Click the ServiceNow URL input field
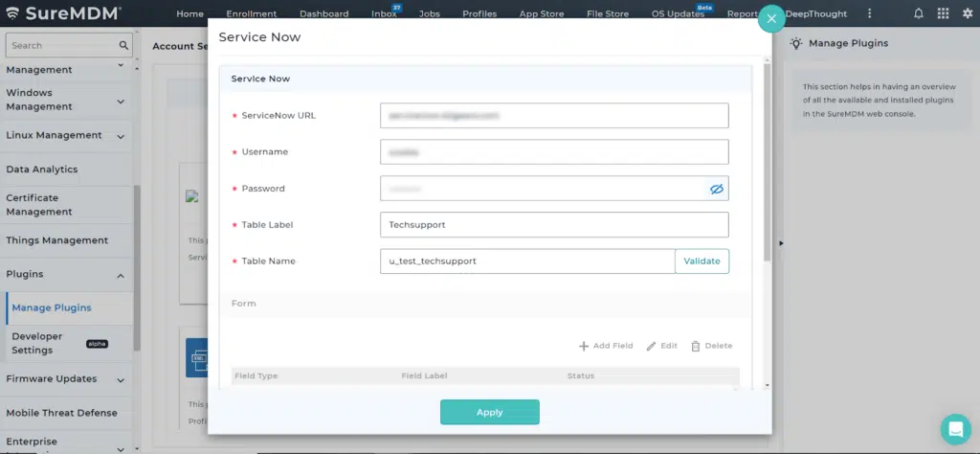Screen dimensions: 980x454 [x=554, y=116]
